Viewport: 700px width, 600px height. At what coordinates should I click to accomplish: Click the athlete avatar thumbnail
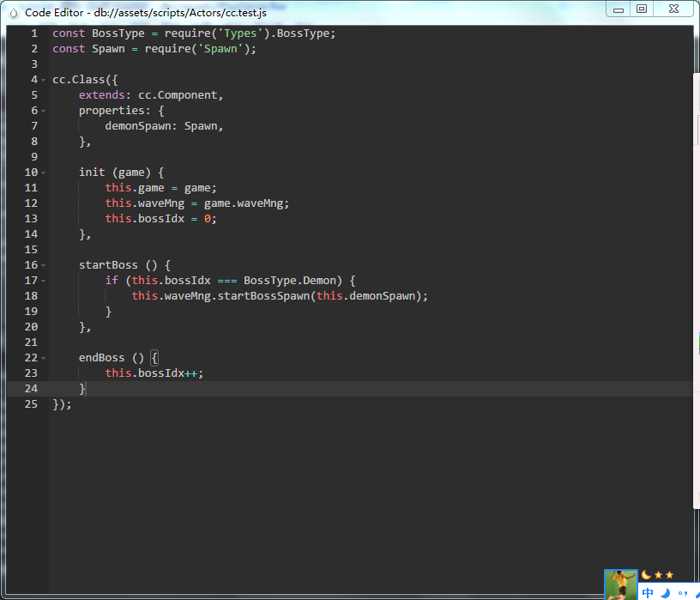[x=621, y=585]
